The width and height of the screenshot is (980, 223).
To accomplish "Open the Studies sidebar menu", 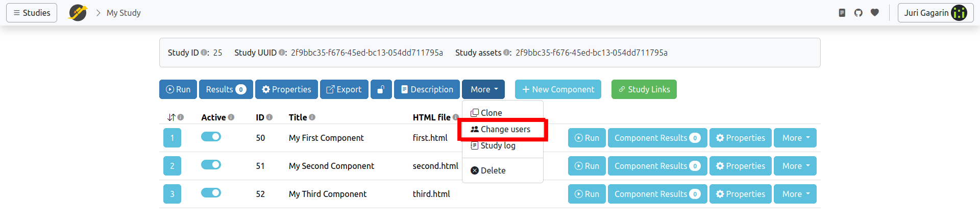I will [x=32, y=13].
